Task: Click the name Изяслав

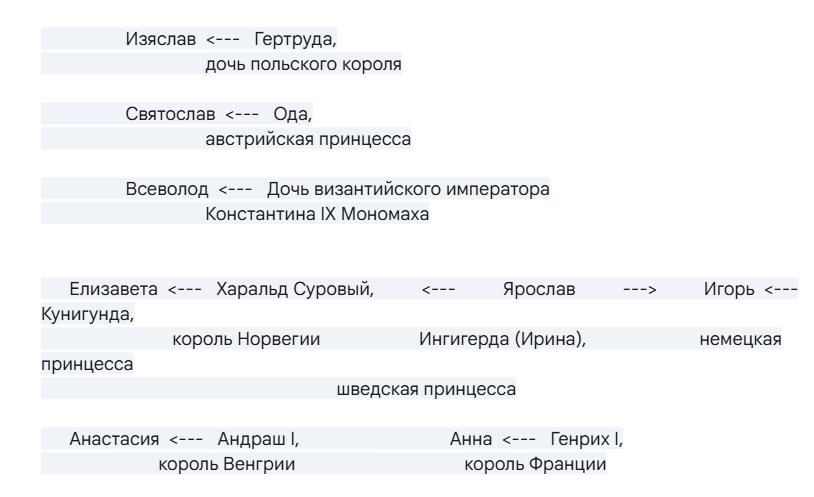Action: (160, 40)
